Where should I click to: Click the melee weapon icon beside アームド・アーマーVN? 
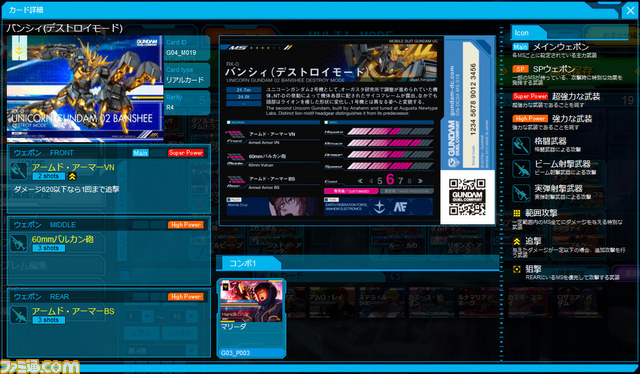tap(19, 171)
